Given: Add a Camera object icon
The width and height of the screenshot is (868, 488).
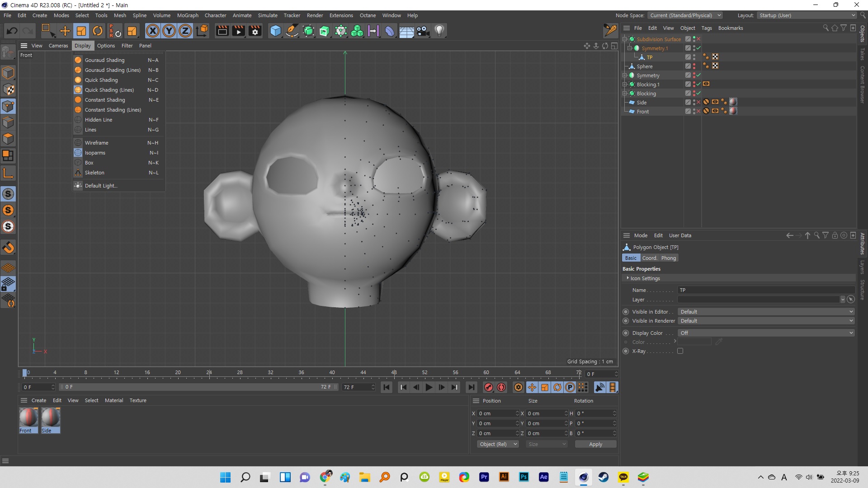Looking at the screenshot, I should click(x=423, y=31).
